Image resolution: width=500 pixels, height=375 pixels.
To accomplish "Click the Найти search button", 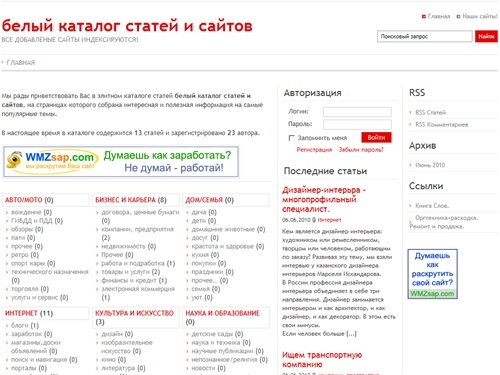I will click(x=486, y=36).
